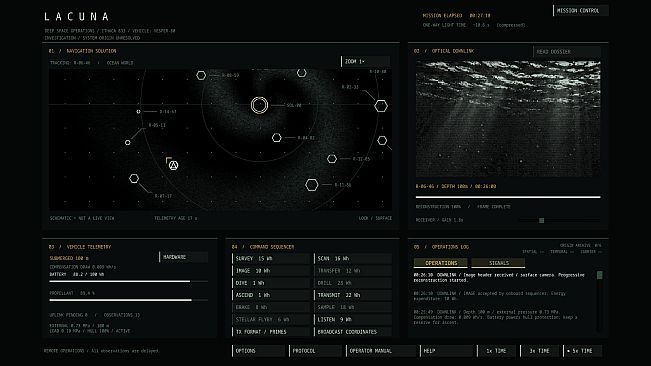Select hexagon body labeled R-01-33
Image resolution: width=651 pixels, height=366 pixels.
pyautogui.click(x=381, y=106)
